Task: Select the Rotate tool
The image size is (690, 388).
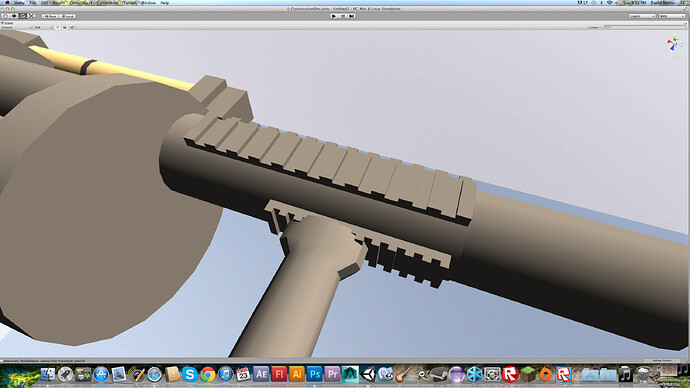Action: coord(23,16)
